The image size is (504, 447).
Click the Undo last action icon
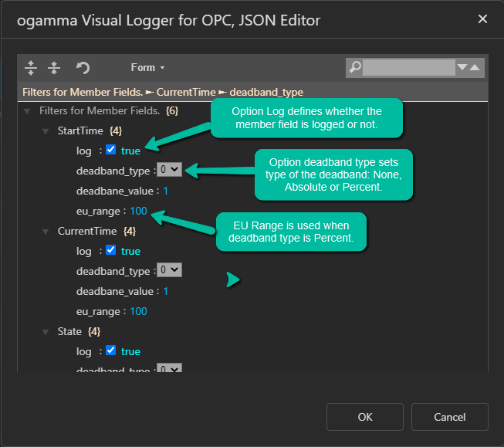click(83, 68)
